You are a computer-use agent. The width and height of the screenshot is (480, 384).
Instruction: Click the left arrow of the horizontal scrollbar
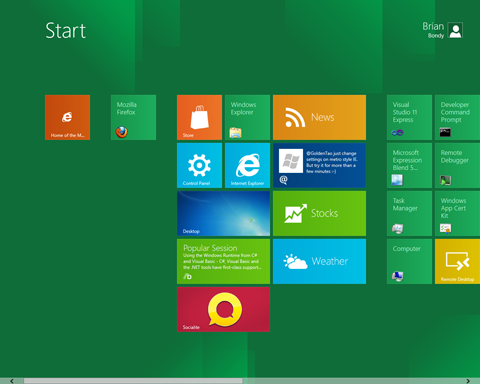[12, 381]
